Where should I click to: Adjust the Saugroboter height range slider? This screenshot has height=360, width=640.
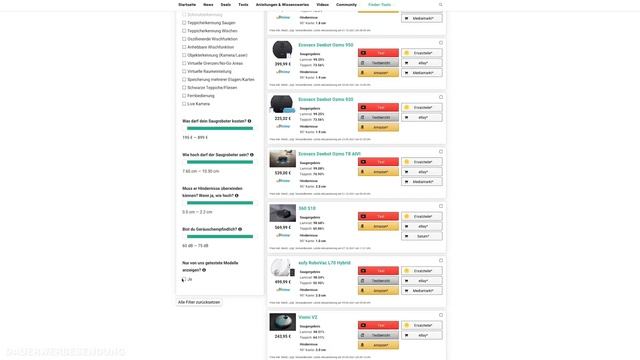(x=220, y=162)
